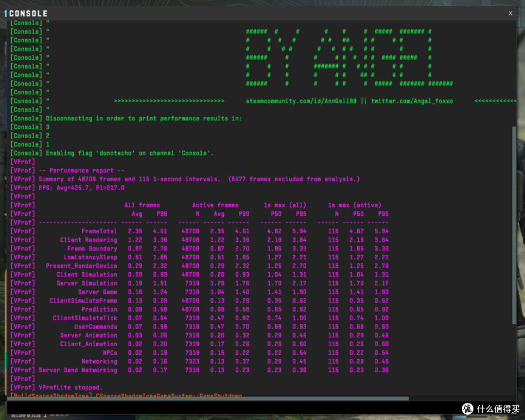Click the LowLatencySleep row label
This screenshot has width=525, height=420.
[90, 257]
